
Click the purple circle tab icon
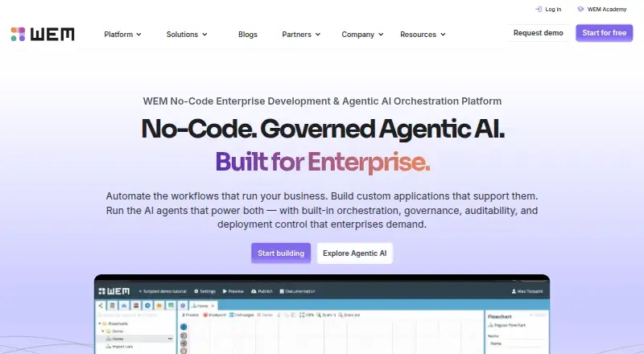pos(184,306)
